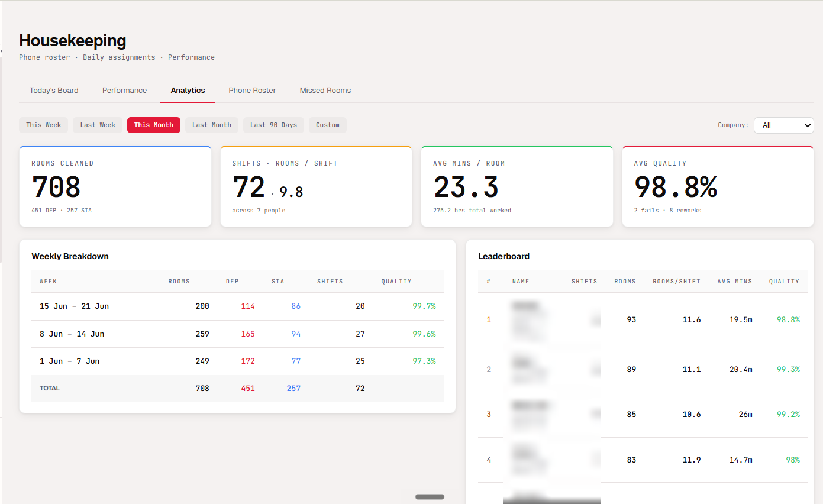Click Weekly Breakdown ROOMS column header
Screen dimensions: 823x504
tap(179, 282)
